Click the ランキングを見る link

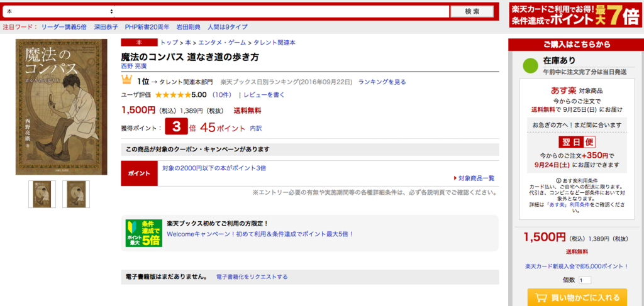(382, 82)
